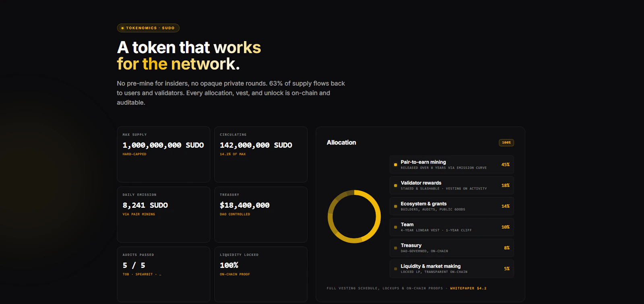Screen dimensions: 644x304
Task: Select the Ecosystem & grants allocation row
Action: point(452,206)
